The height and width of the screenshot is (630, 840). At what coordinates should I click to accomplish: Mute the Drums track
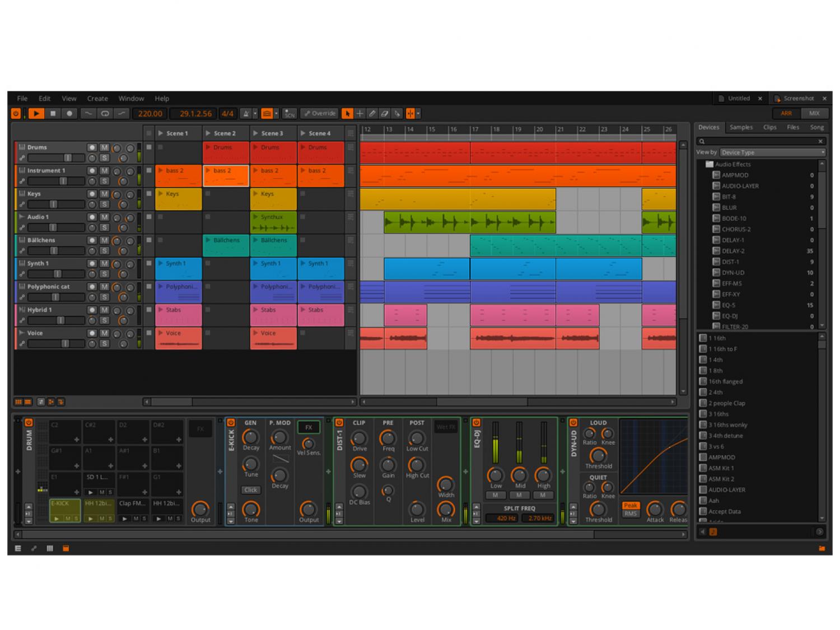click(104, 147)
